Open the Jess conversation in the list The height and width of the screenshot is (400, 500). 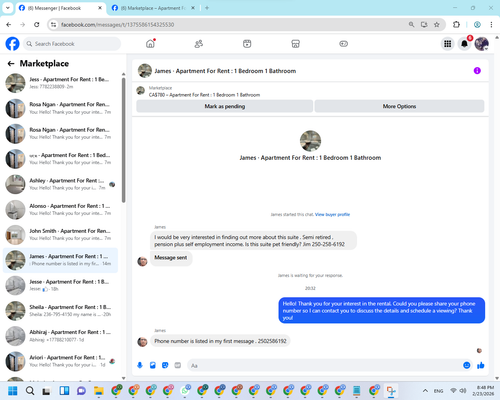coord(61,83)
